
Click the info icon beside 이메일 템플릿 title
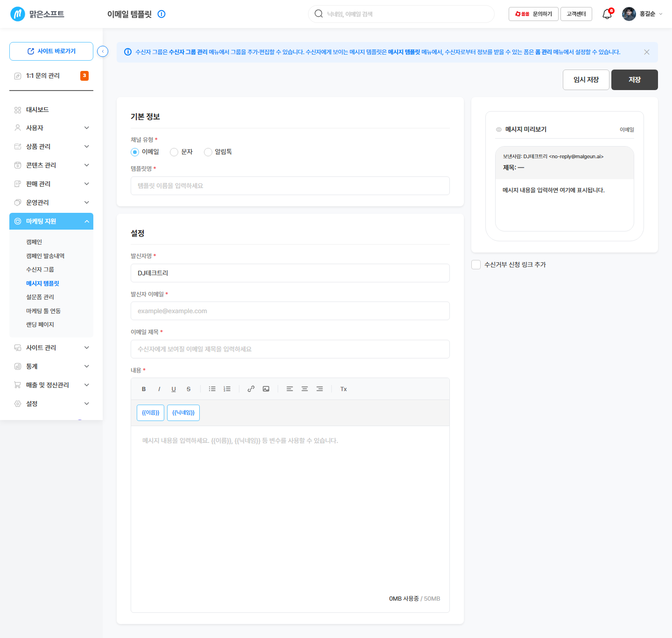pos(161,14)
